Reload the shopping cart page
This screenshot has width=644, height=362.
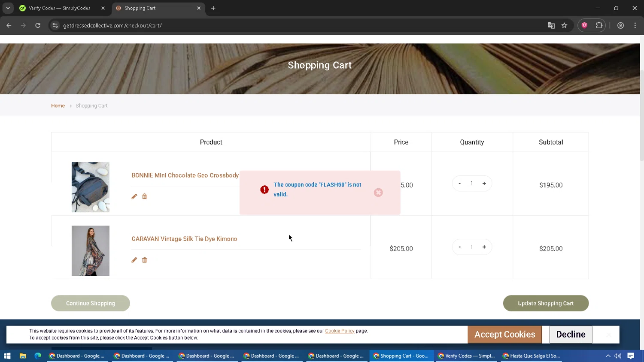[x=38, y=26]
